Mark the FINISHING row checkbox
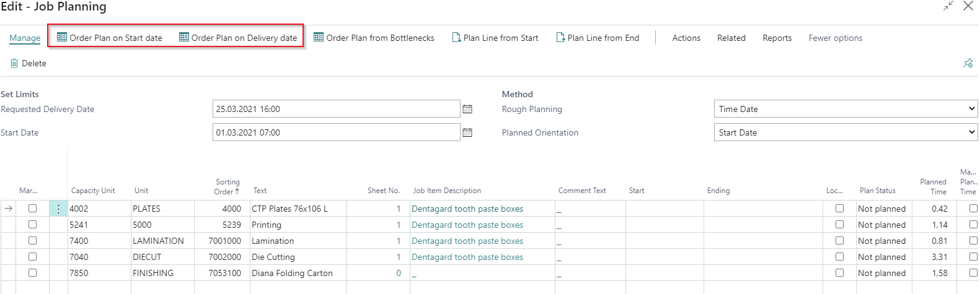Image resolution: width=980 pixels, height=294 pixels. click(32, 273)
